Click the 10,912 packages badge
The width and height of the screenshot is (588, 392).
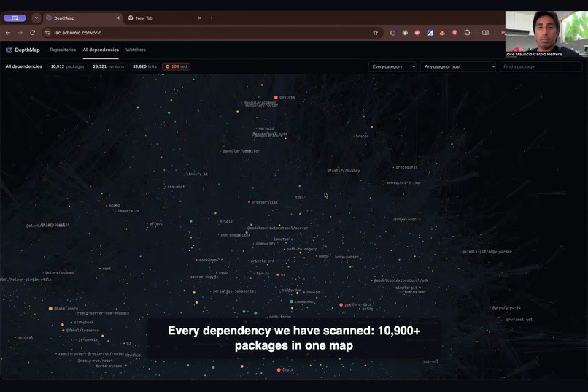pyautogui.click(x=68, y=66)
